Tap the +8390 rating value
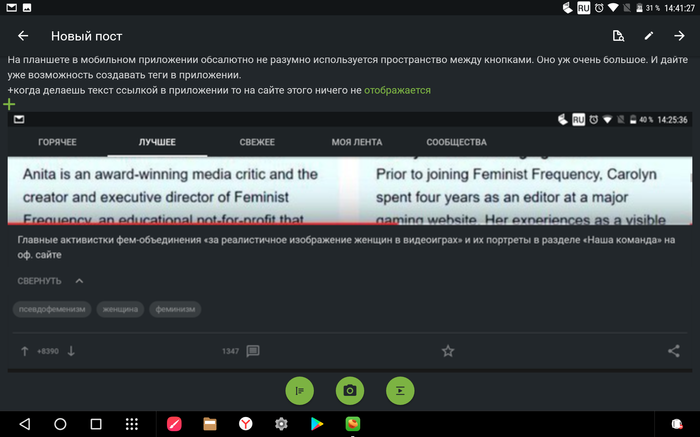The width and height of the screenshot is (700, 437). [48, 351]
